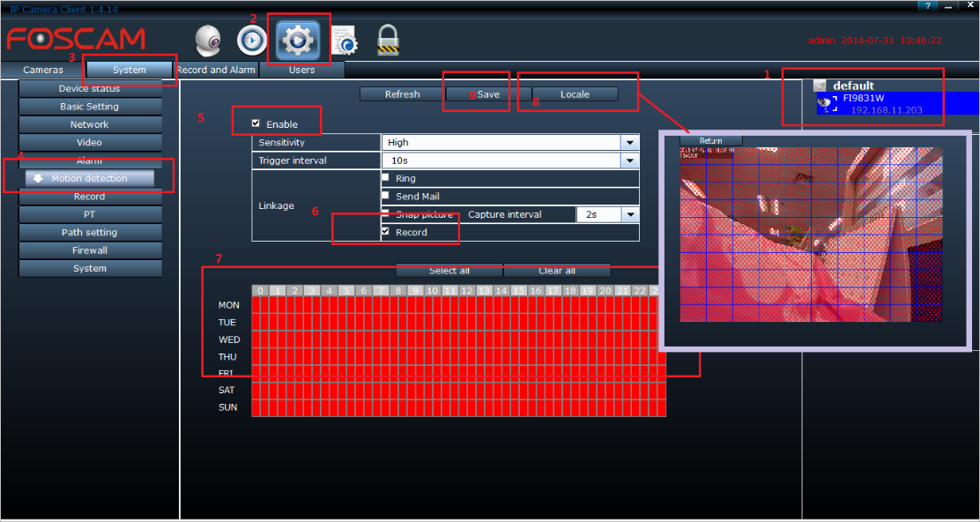Enable the Send Mail checkbox
This screenshot has width=980, height=522.
(385, 195)
